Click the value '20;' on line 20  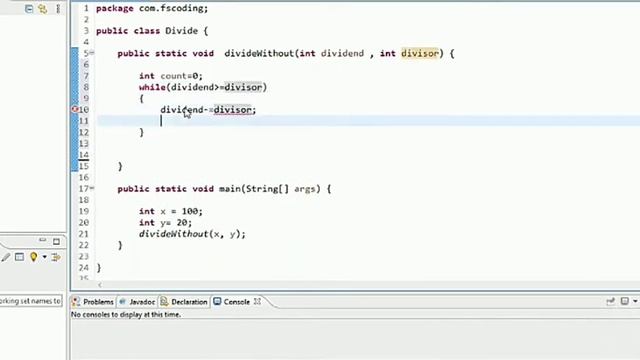point(184,223)
